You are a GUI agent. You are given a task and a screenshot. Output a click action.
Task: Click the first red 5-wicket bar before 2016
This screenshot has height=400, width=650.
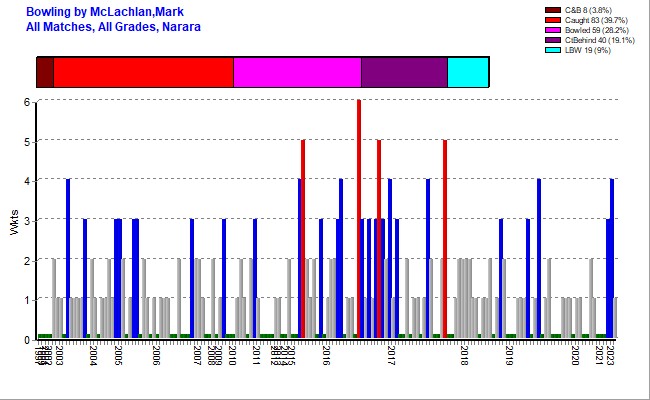303,240
